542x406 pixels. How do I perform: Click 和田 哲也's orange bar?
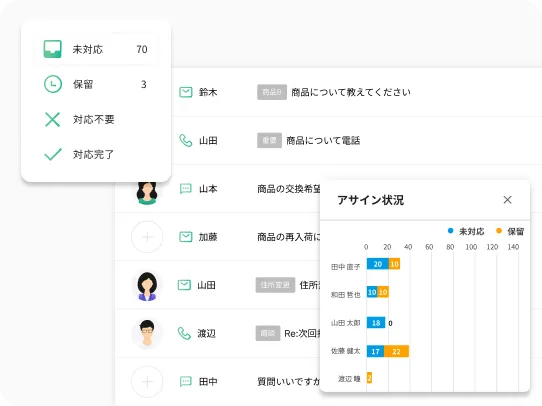click(383, 292)
